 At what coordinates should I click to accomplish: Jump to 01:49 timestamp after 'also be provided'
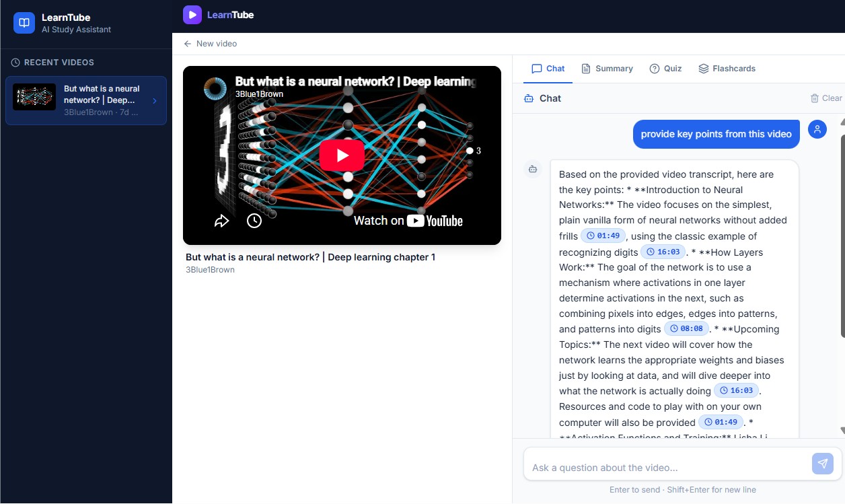point(721,423)
